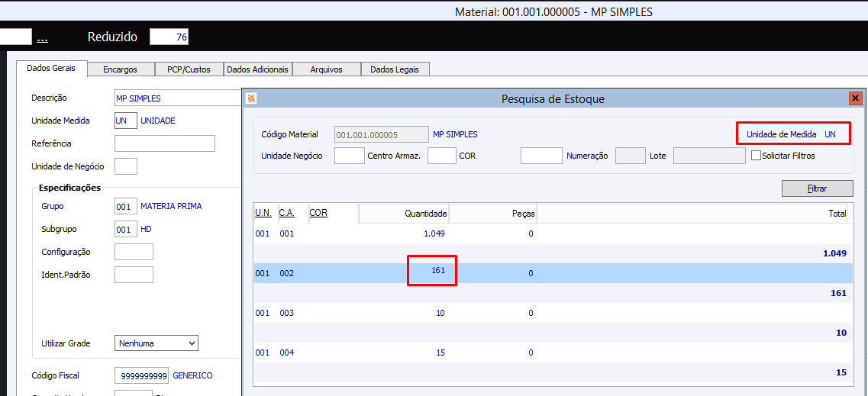Click the Numeração input field

(631, 156)
